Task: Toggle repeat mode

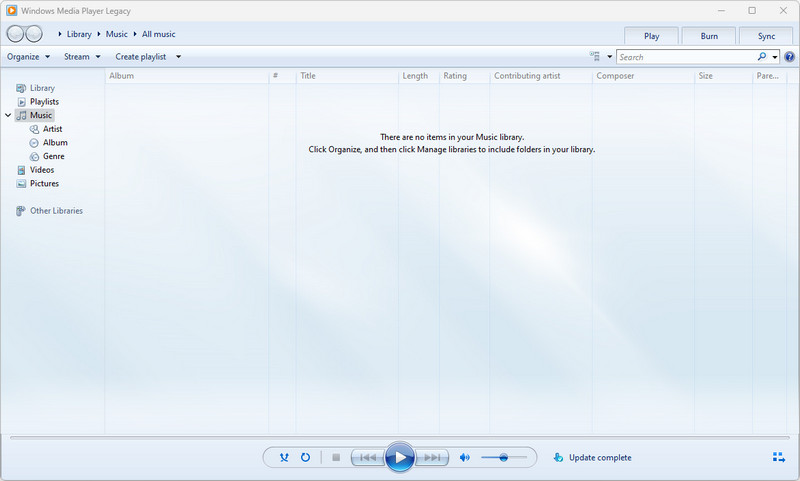Action: click(305, 458)
